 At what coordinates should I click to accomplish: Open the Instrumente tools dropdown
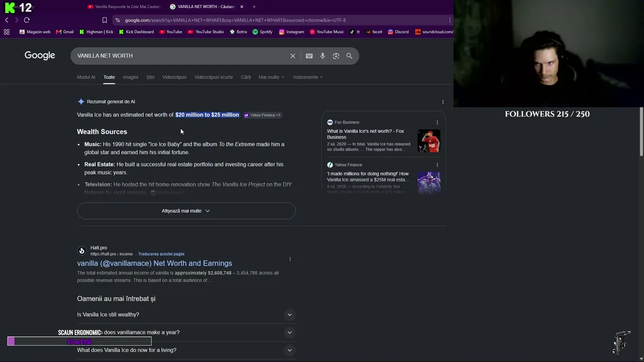[x=308, y=77]
